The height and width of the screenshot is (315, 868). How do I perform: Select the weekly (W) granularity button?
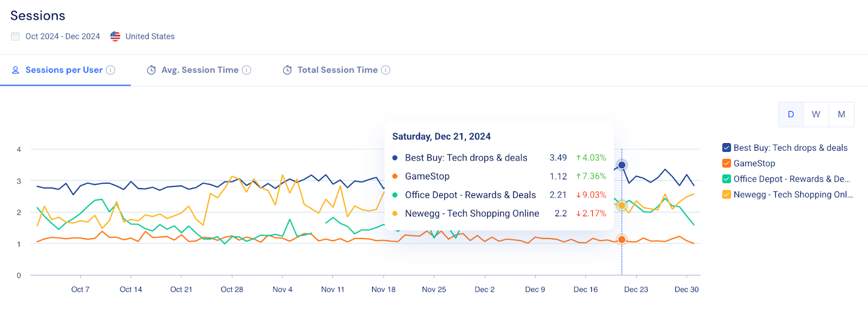(x=816, y=114)
